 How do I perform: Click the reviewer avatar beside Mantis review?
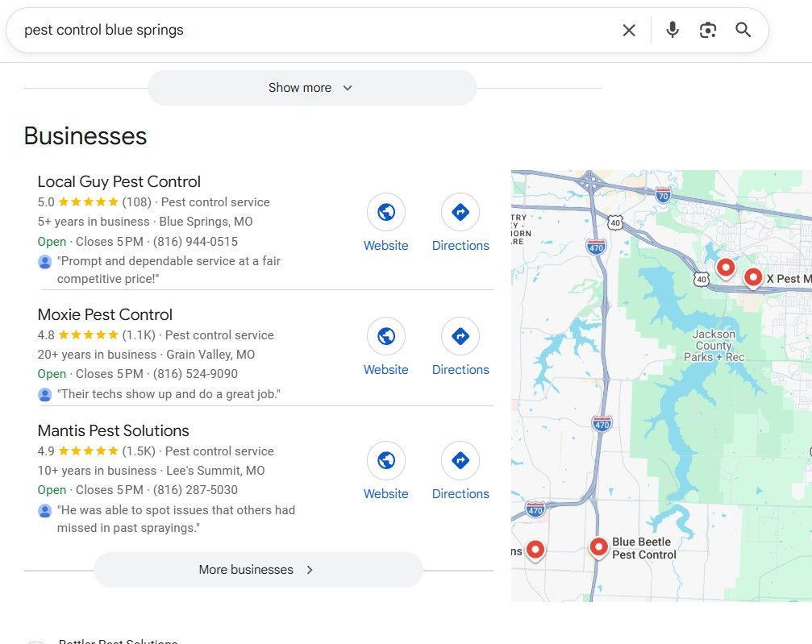click(x=45, y=511)
